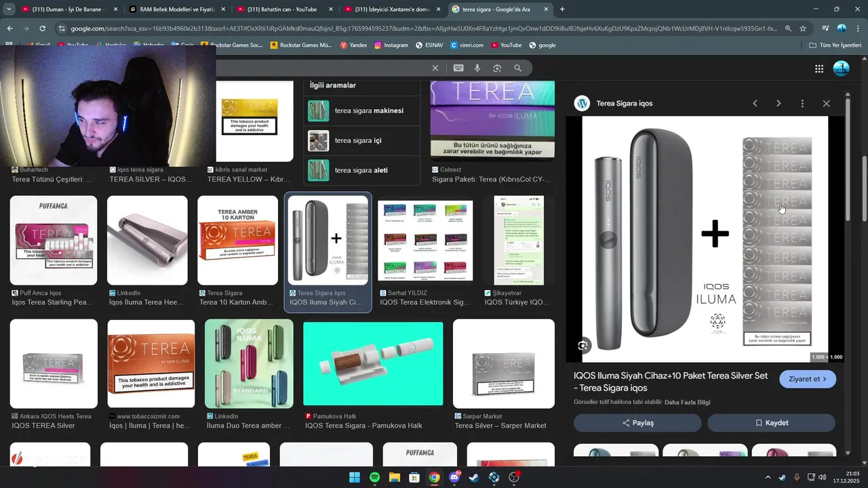Open the on-screen keyboard input tool
This screenshot has width=868, height=488.
[x=458, y=68]
